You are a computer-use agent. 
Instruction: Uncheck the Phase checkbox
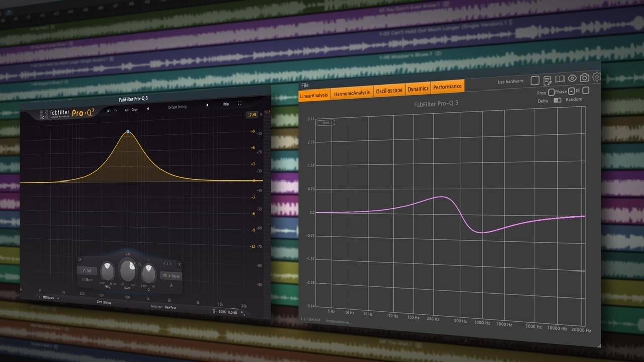click(571, 91)
